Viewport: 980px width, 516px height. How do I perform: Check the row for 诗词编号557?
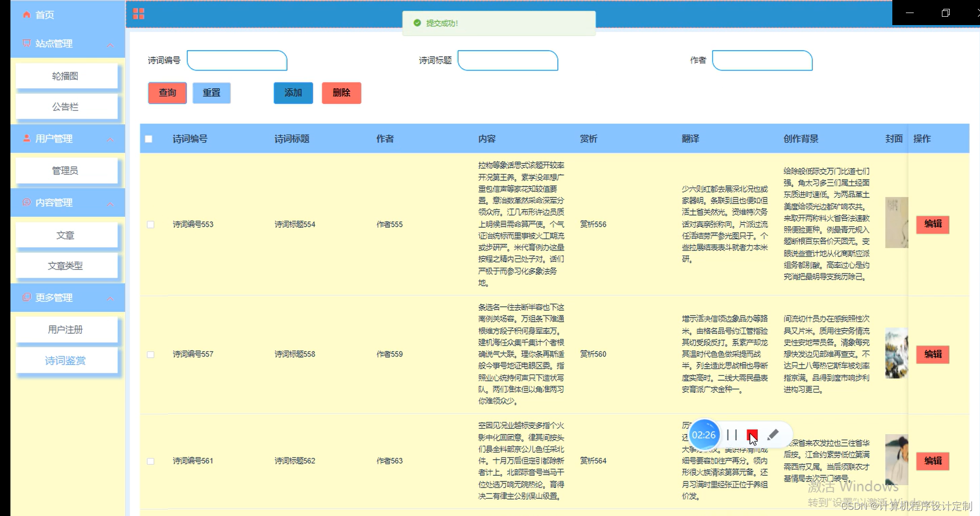pos(151,355)
